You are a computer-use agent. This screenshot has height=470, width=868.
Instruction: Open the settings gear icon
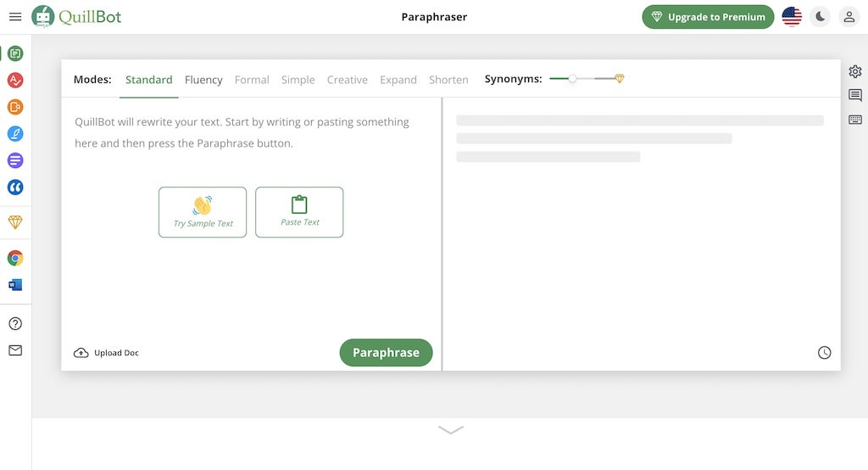coord(854,72)
